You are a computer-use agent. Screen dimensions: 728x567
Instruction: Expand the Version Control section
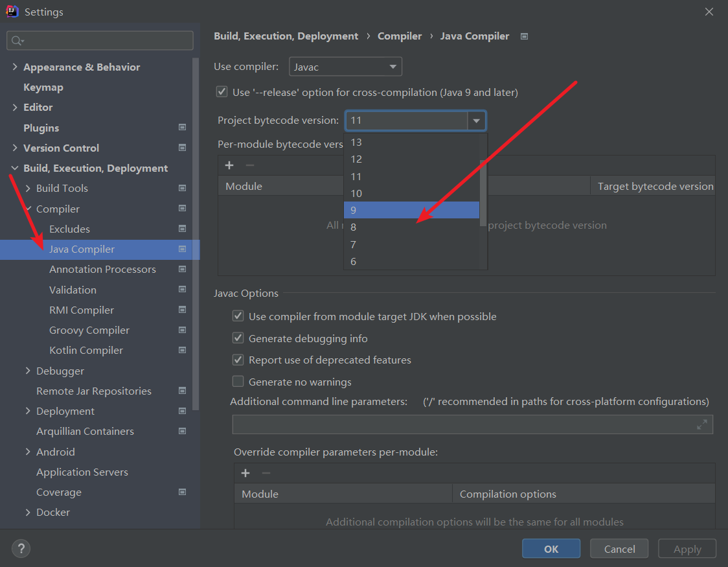point(15,148)
